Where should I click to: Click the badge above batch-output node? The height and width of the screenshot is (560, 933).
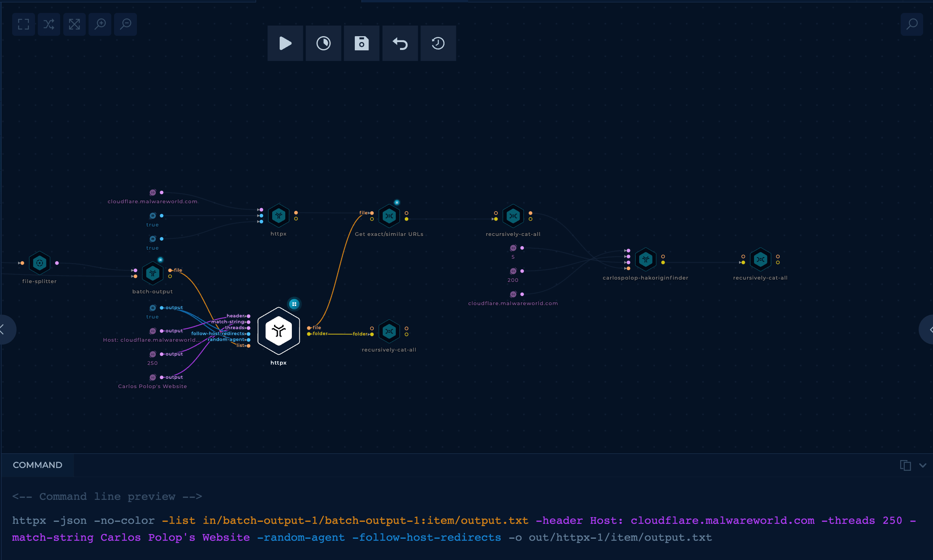click(160, 260)
